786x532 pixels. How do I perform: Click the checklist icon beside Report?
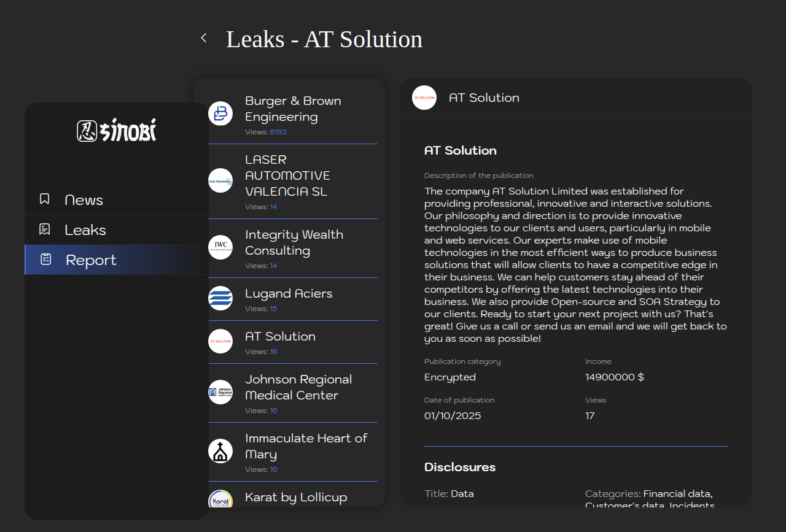point(45,260)
